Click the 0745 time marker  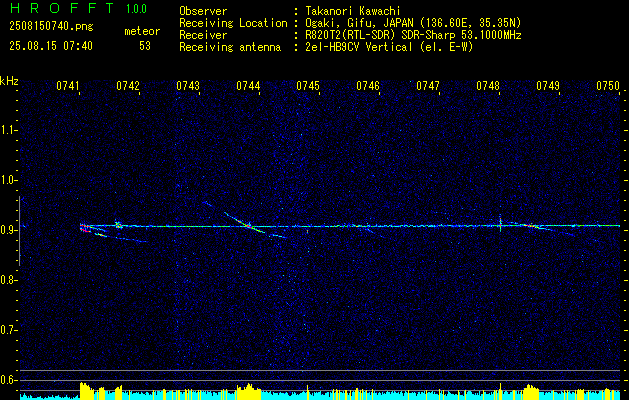308,85
